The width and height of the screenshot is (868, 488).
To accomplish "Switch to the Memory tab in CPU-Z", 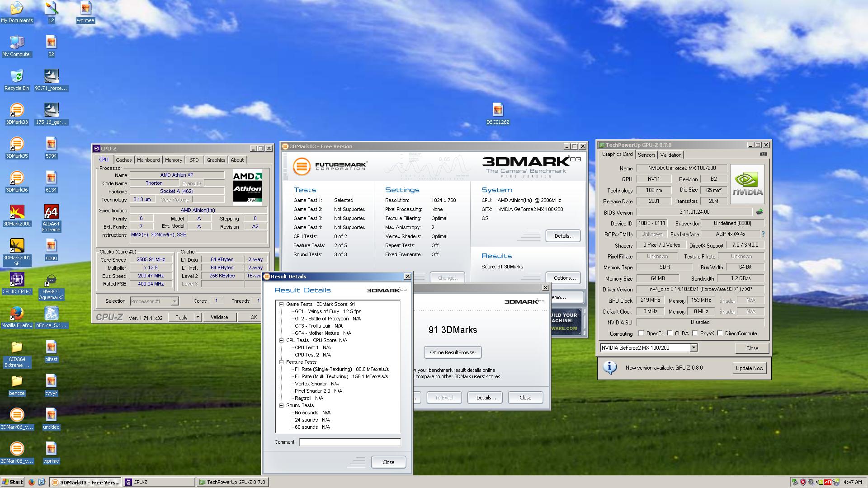I will coord(174,160).
